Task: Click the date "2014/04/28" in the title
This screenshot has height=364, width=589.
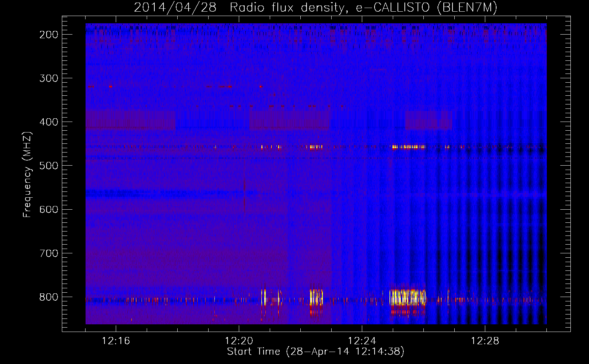Action: (x=175, y=8)
